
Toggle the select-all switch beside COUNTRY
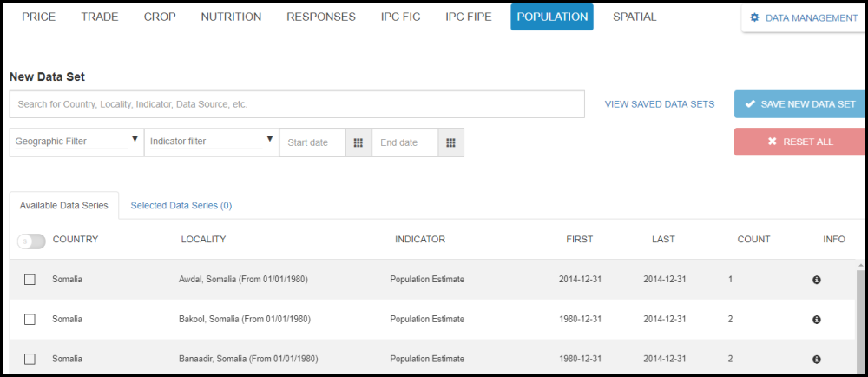31,241
